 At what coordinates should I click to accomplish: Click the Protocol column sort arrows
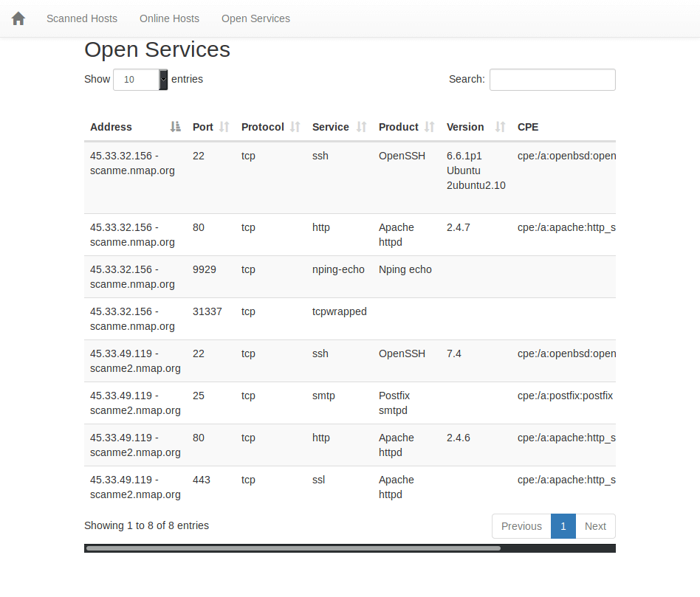[x=295, y=127]
